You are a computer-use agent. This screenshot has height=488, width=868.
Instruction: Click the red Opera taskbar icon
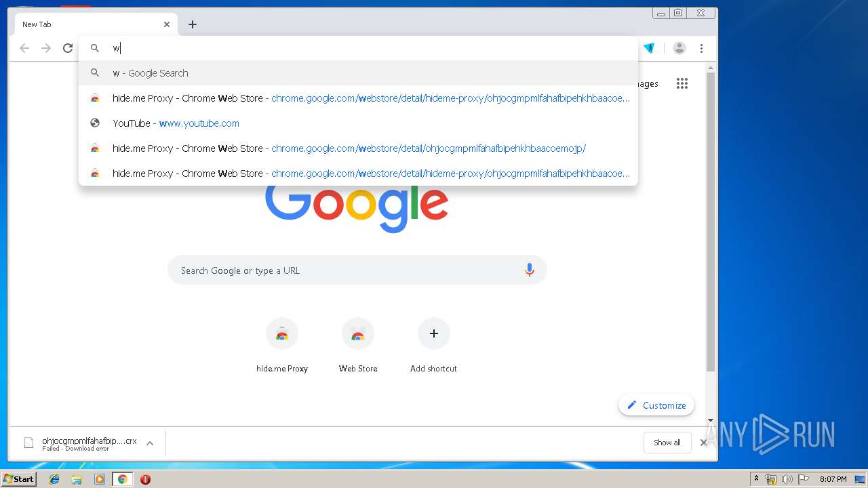145,479
